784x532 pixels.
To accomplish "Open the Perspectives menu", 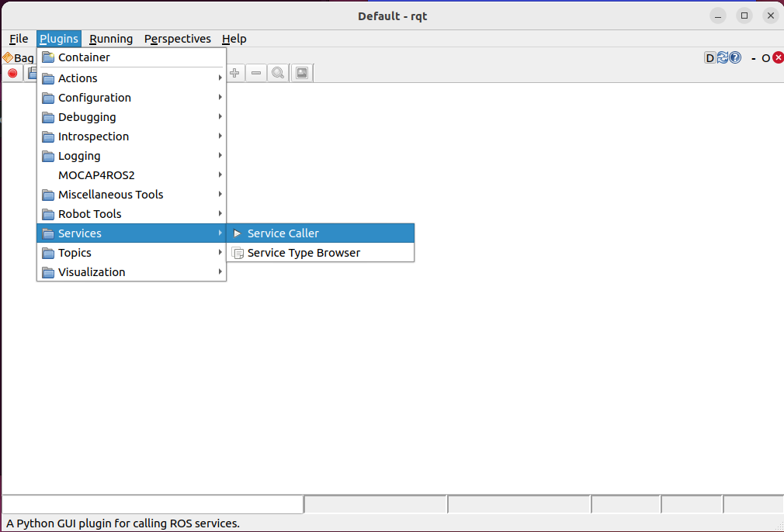I will [178, 39].
